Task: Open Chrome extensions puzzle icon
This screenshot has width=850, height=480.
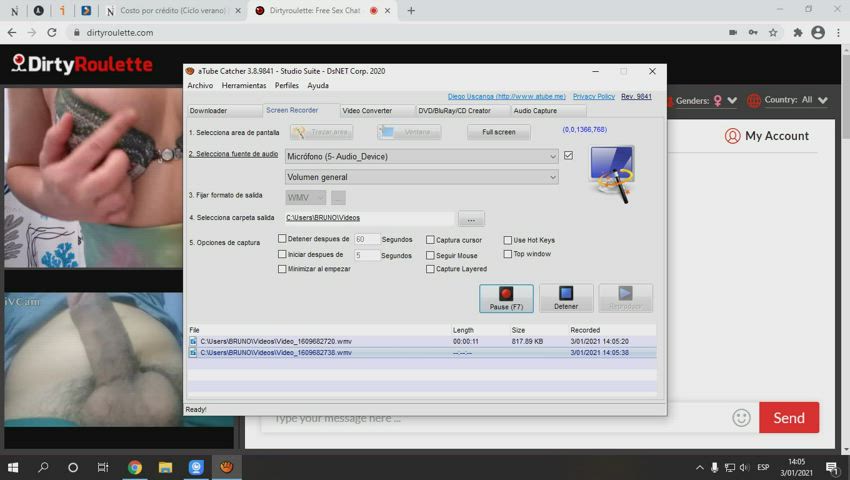Action: [797, 32]
